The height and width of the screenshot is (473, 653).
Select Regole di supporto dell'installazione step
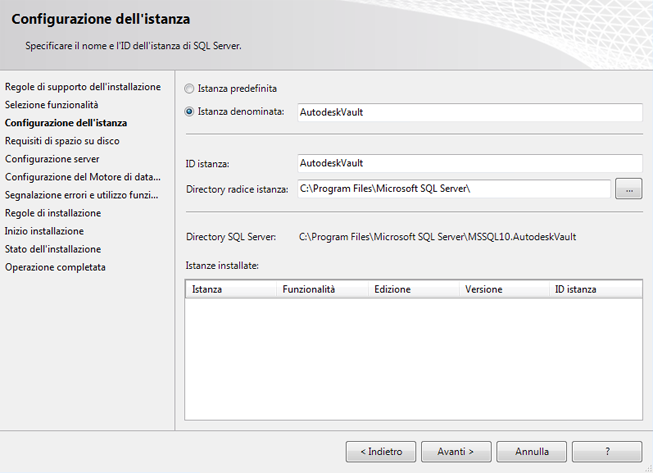point(83,87)
